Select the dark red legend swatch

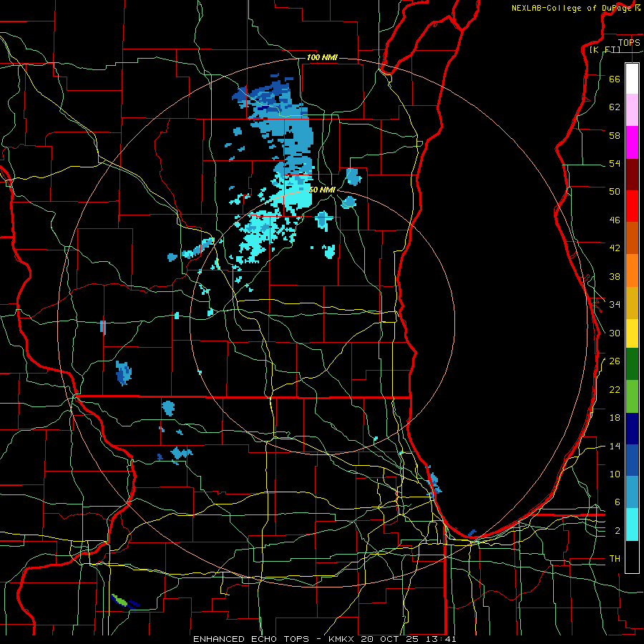tap(632, 174)
